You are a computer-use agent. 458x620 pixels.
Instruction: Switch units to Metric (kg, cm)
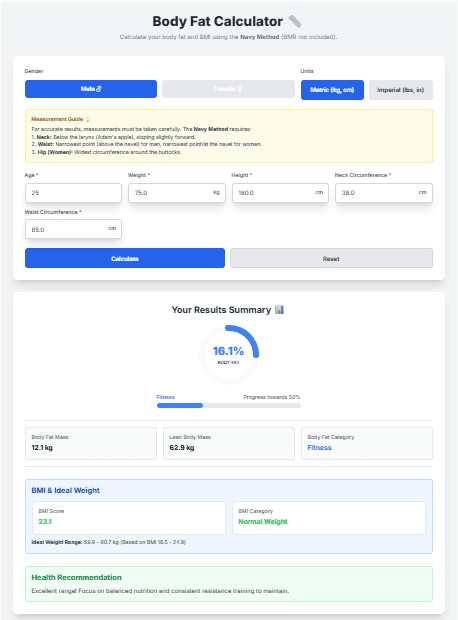(x=332, y=90)
